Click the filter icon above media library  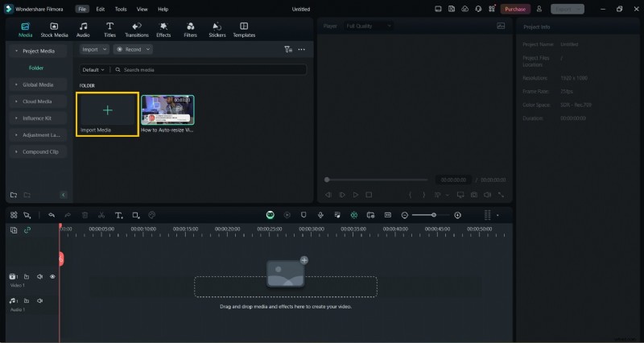[x=288, y=49]
